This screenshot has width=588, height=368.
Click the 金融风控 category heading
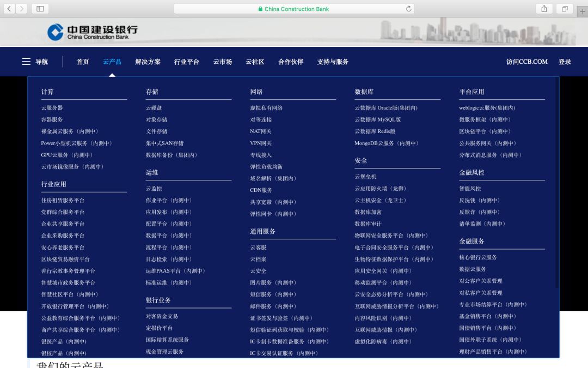coord(471,172)
